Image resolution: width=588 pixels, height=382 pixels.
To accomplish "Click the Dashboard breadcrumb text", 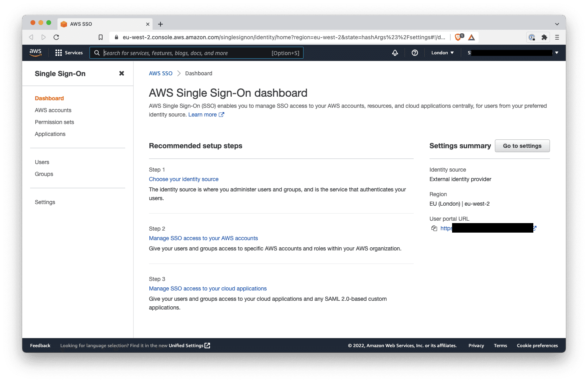I will click(x=199, y=73).
